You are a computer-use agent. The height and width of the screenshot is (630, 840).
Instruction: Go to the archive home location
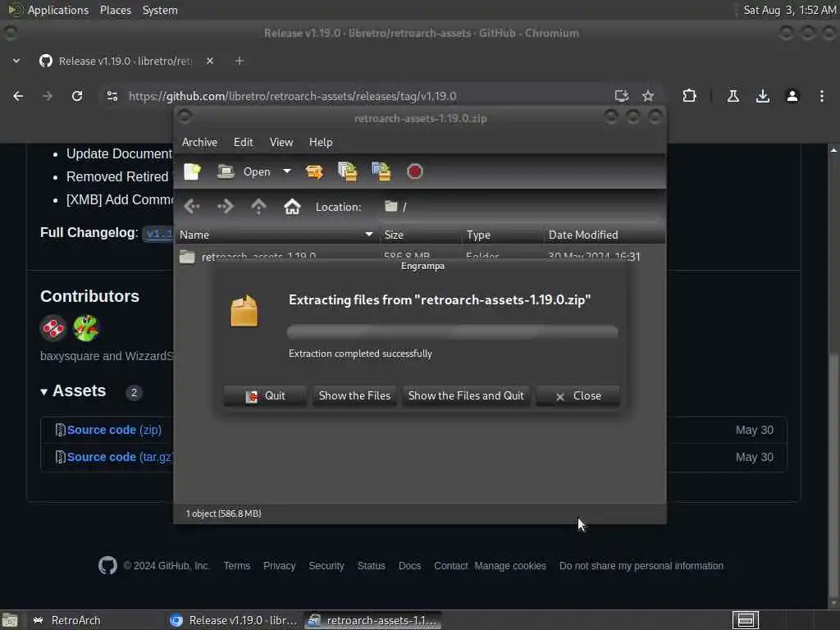[x=292, y=206]
